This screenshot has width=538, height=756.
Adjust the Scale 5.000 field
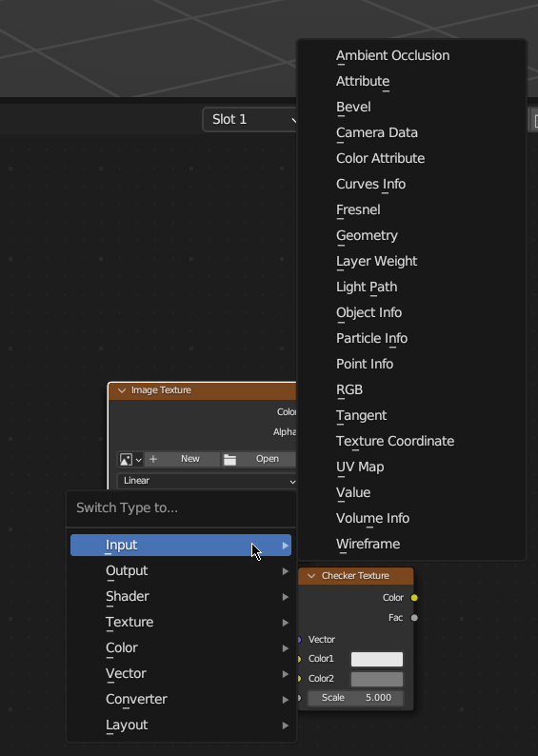[356, 698]
